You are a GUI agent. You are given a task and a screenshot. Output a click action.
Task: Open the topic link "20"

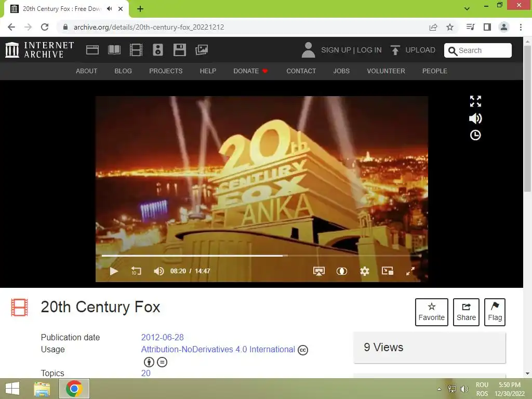click(x=146, y=373)
